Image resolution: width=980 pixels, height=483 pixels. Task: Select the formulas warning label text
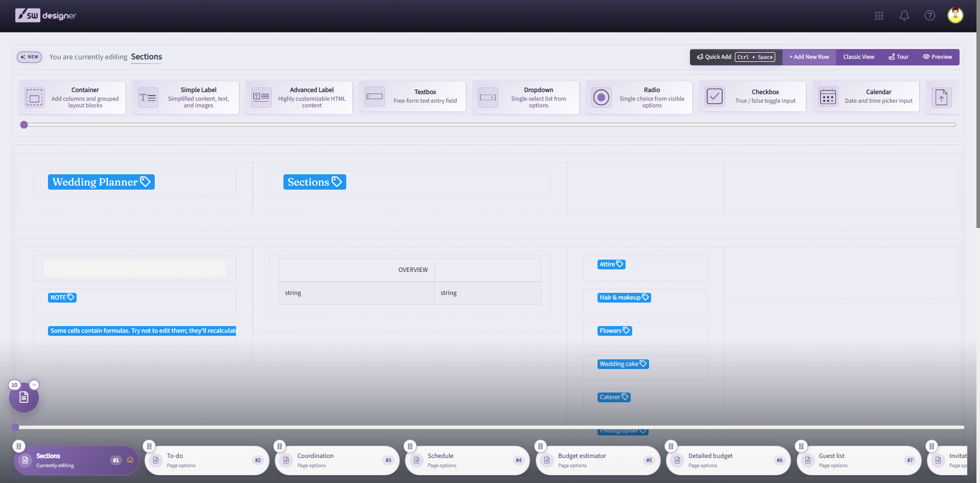[142, 331]
